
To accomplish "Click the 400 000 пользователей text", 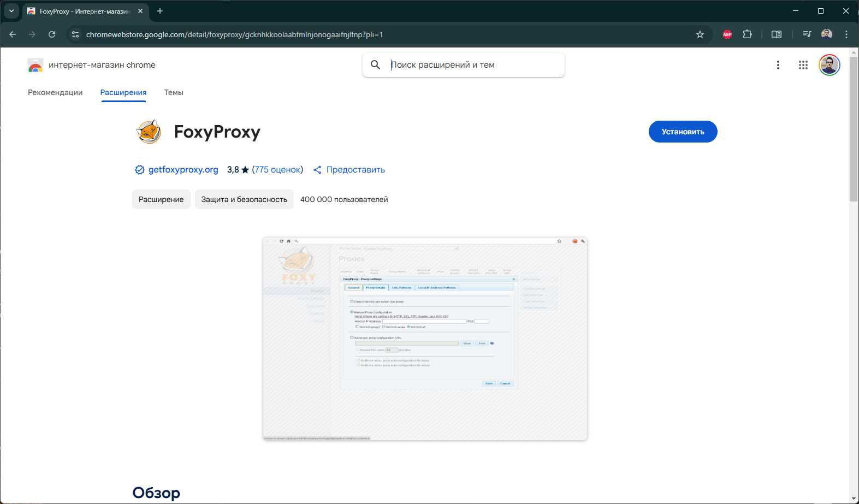I will click(344, 199).
